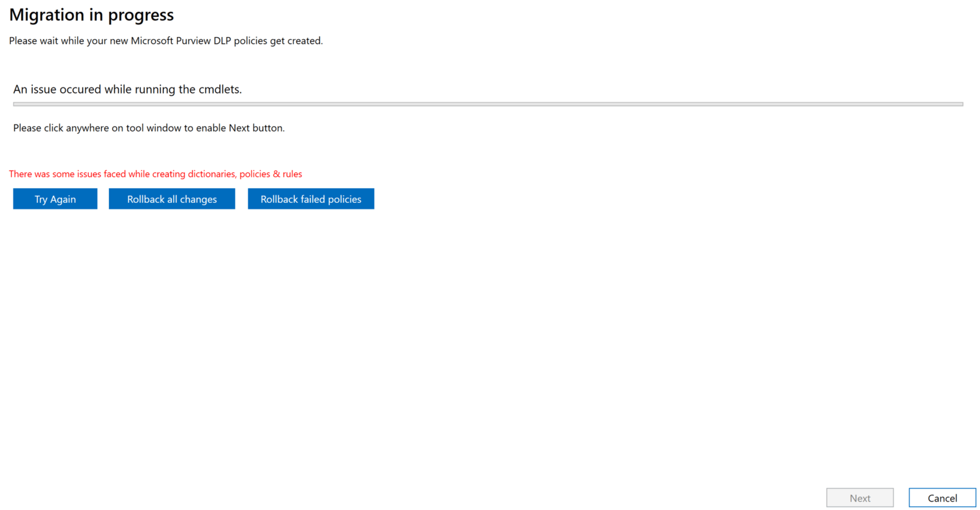Retry the failed policy creation

pos(55,199)
